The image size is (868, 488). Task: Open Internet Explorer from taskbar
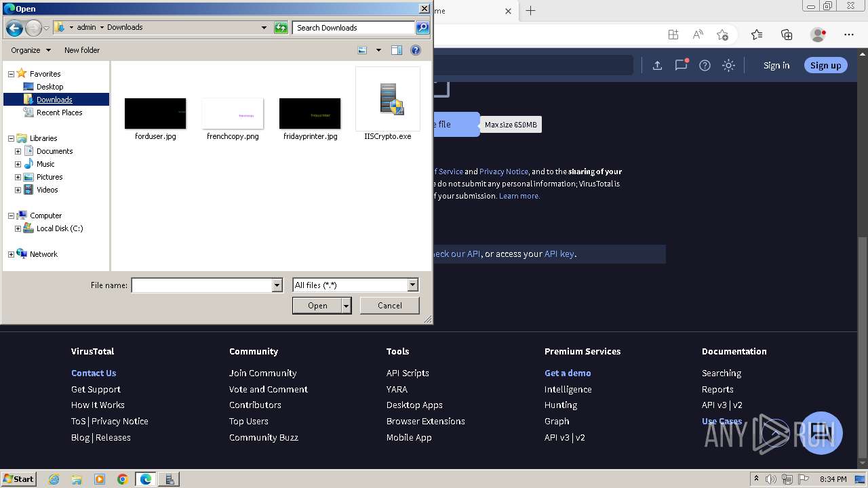coord(54,479)
